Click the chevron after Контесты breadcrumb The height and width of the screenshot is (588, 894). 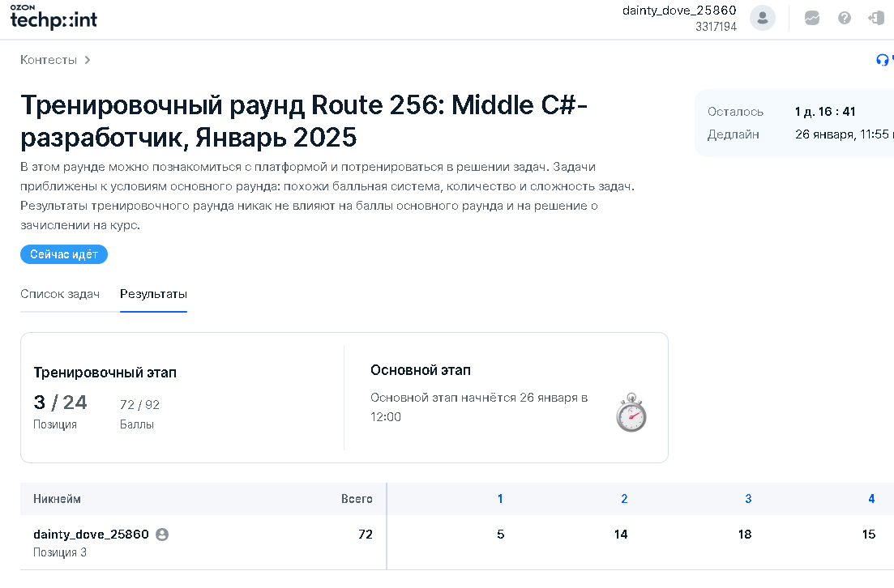[x=88, y=60]
